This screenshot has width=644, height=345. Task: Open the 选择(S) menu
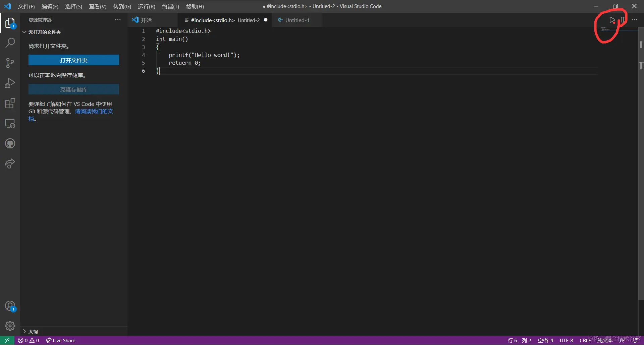pos(73,7)
